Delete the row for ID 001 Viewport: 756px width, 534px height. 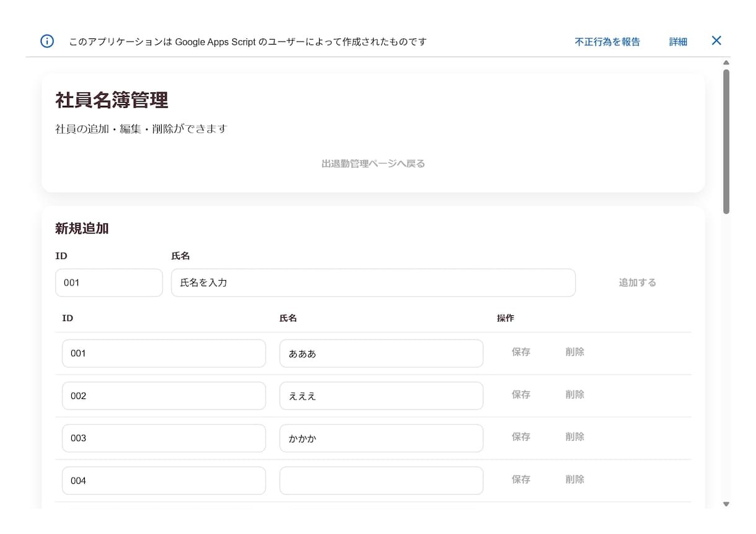click(x=574, y=352)
